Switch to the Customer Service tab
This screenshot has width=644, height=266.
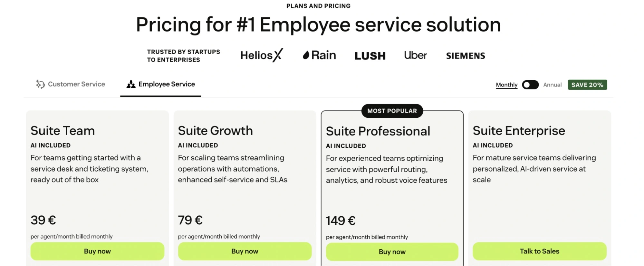pos(76,84)
